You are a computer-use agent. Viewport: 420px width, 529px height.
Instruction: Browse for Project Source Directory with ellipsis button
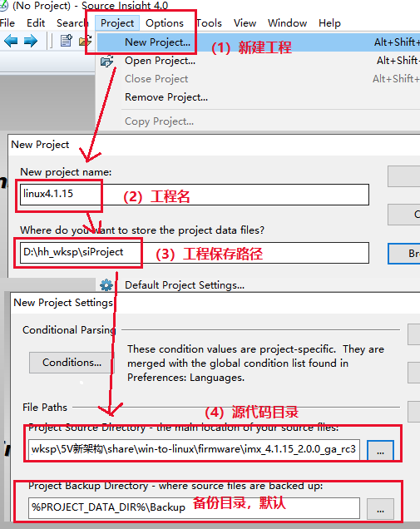(380, 450)
